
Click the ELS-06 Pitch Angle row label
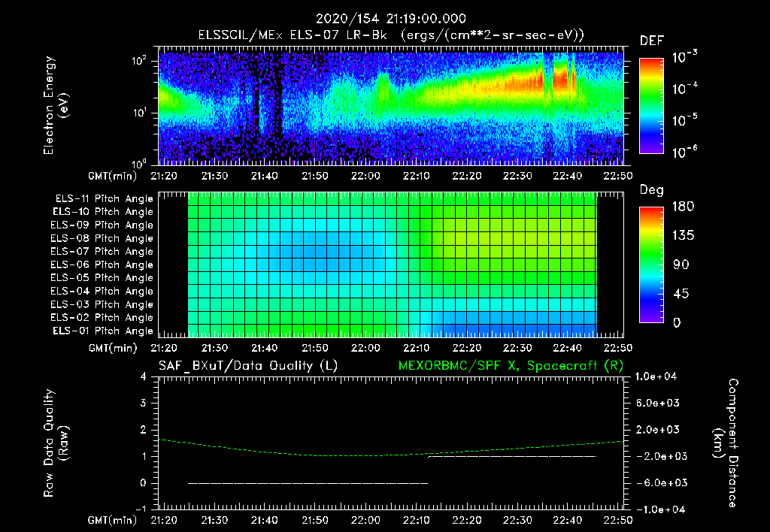102,264
